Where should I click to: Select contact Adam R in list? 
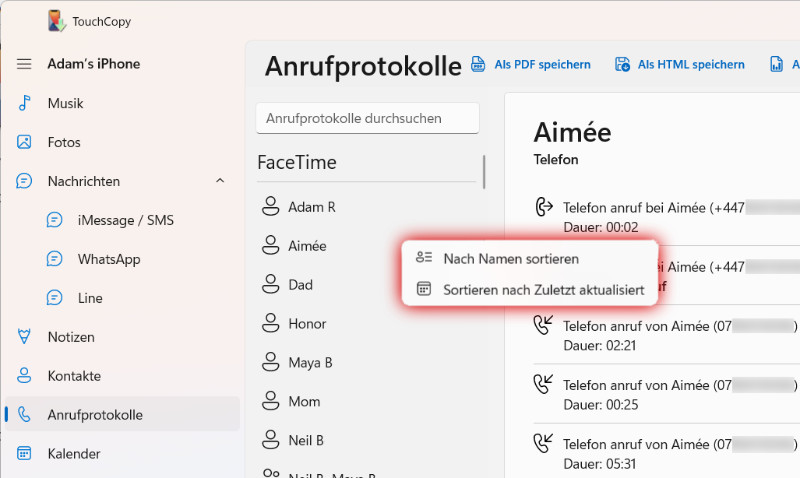311,207
